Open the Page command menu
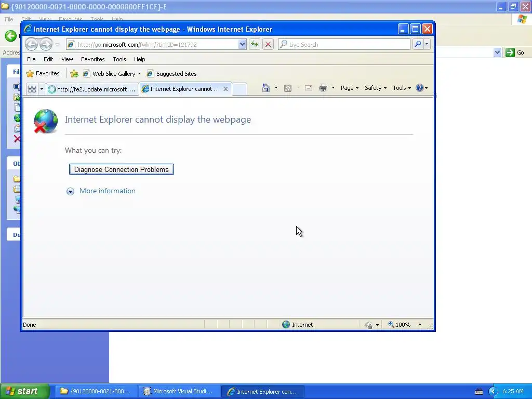The width and height of the screenshot is (532, 399). tap(350, 88)
